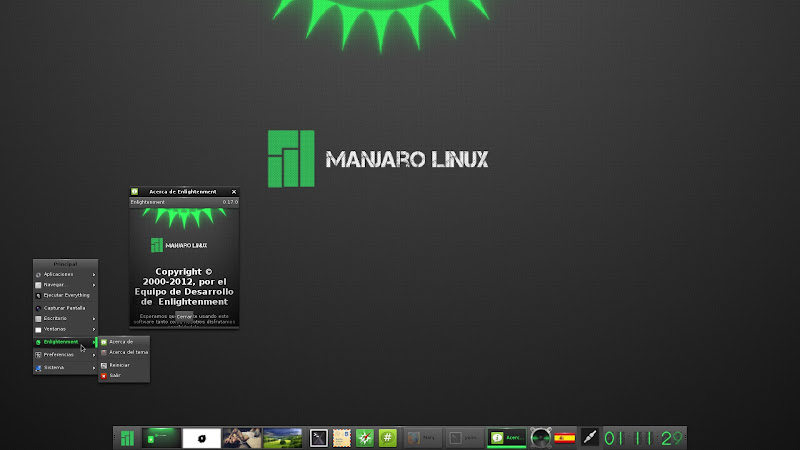Activate the terminal window taskbar entry
The width and height of the screenshot is (800, 450).
tap(464, 438)
